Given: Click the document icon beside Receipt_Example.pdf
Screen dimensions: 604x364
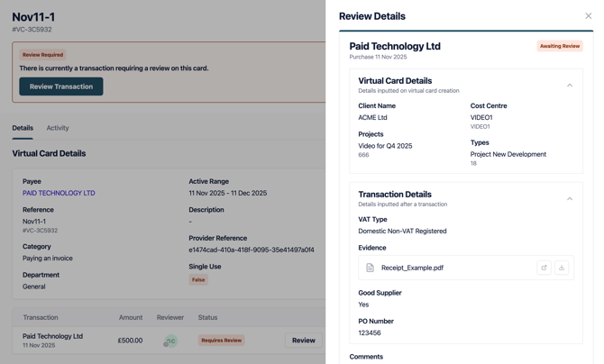Looking at the screenshot, I should click(370, 268).
